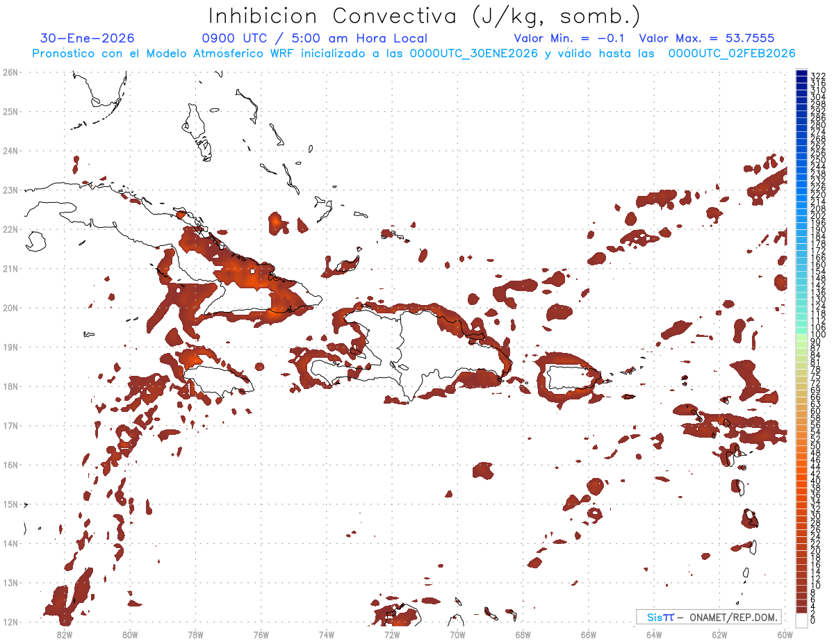This screenshot has height=644, width=834.
Task: Click the 16N latitude label
Action: (x=10, y=464)
